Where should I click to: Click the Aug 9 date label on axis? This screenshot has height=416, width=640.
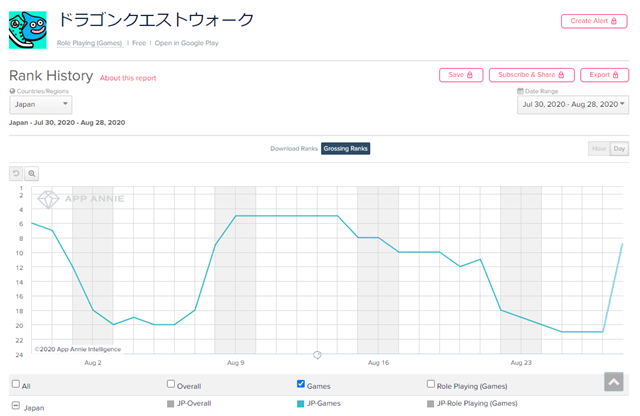click(236, 363)
